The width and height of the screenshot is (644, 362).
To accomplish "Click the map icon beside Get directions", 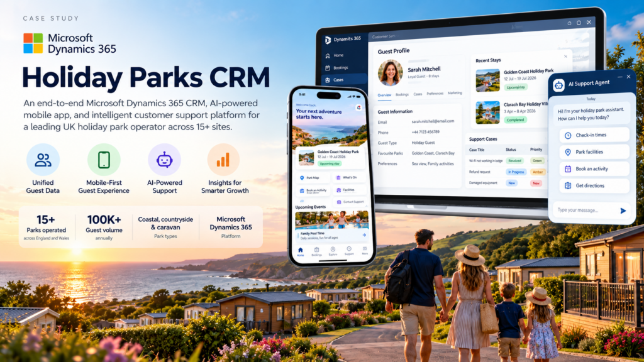I will 568,185.
